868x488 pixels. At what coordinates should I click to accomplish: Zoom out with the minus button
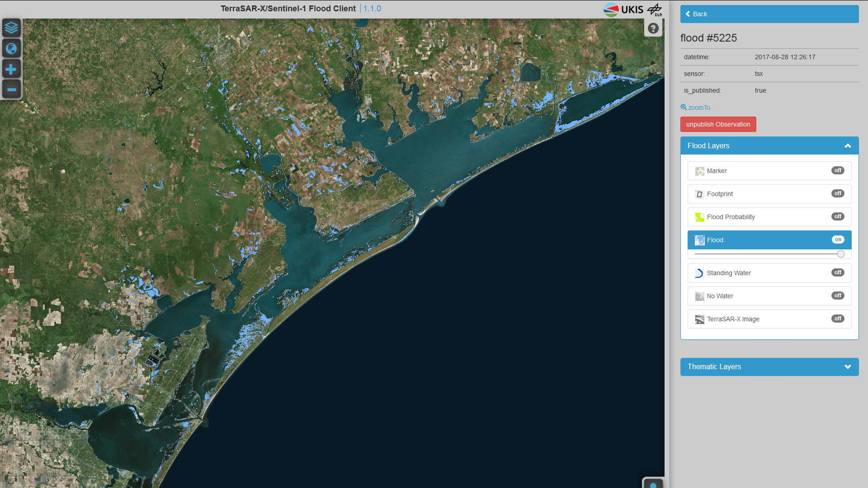(x=11, y=89)
